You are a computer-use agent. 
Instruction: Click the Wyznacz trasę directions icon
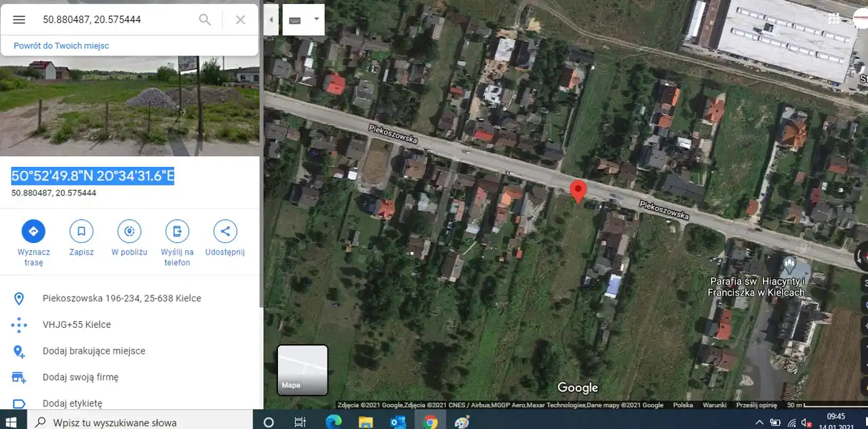click(x=33, y=231)
